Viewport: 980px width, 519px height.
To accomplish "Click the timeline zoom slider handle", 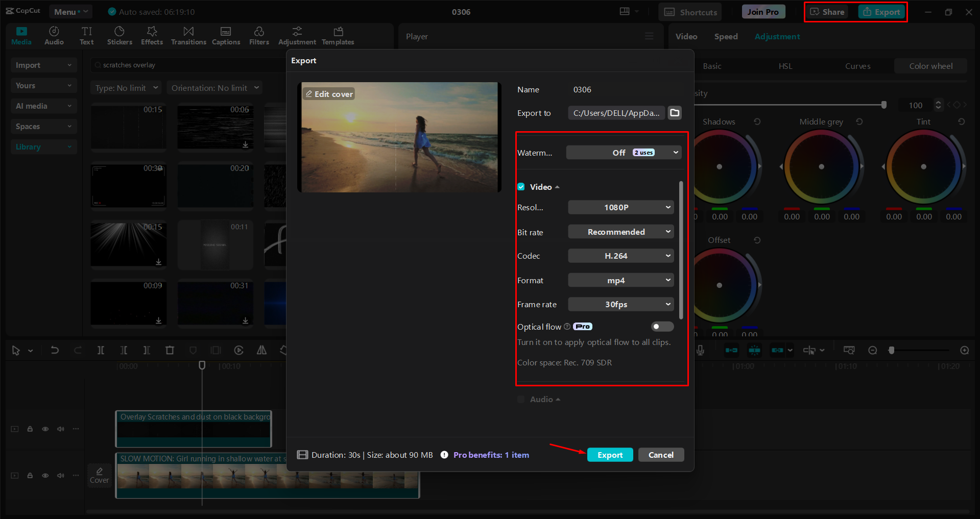I will tap(892, 350).
